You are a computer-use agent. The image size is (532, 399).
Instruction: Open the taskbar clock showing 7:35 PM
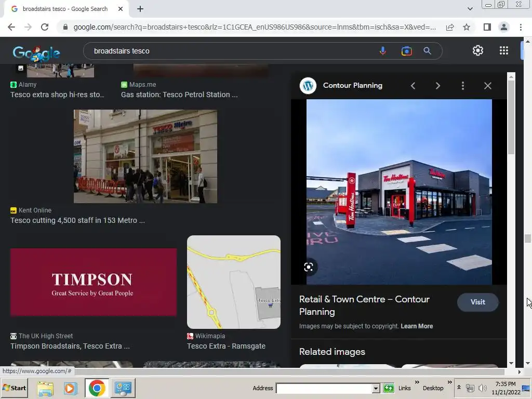pos(506,388)
